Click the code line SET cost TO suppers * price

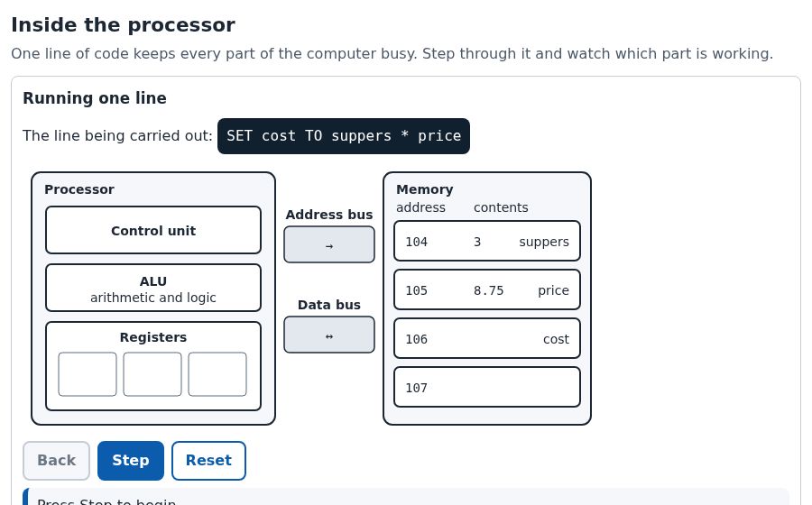coord(344,136)
